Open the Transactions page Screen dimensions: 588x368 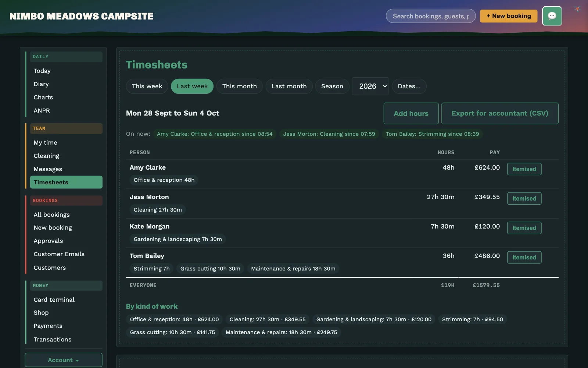pos(66,339)
